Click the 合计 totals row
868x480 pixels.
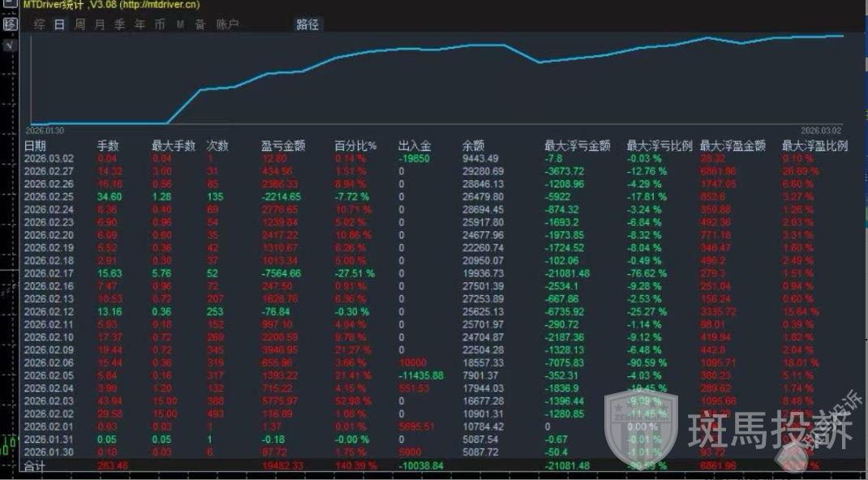coord(35,466)
